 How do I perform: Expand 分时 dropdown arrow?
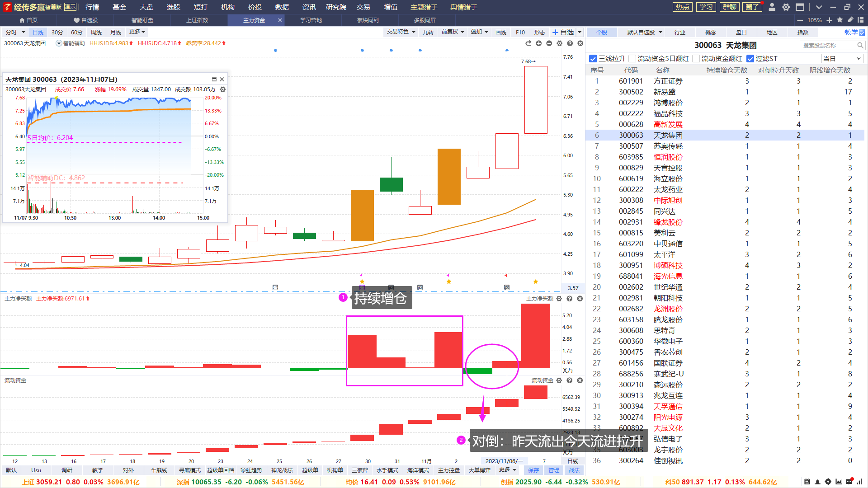click(24, 32)
